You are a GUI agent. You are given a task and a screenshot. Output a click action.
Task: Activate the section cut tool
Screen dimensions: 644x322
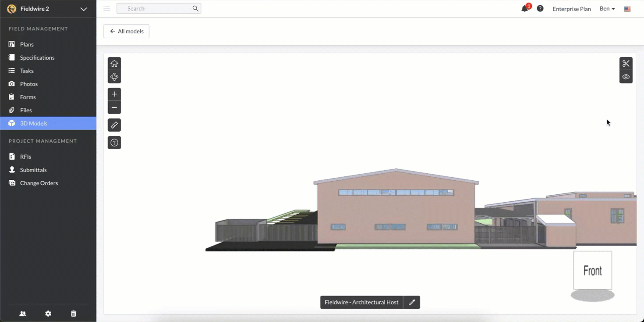pyautogui.click(x=626, y=63)
